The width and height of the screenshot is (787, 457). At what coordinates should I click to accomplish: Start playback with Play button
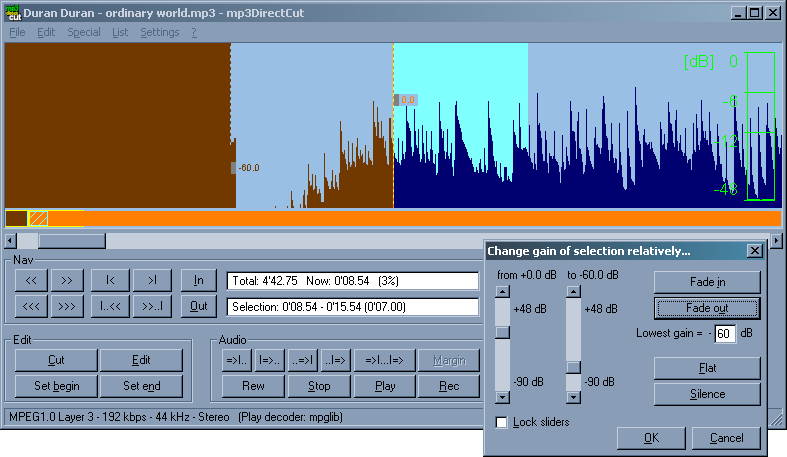point(384,386)
